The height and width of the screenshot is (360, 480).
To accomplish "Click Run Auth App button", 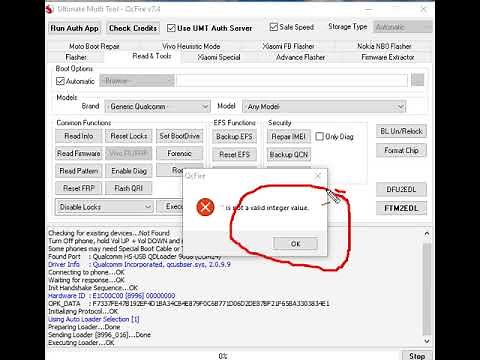I will [x=75, y=28].
